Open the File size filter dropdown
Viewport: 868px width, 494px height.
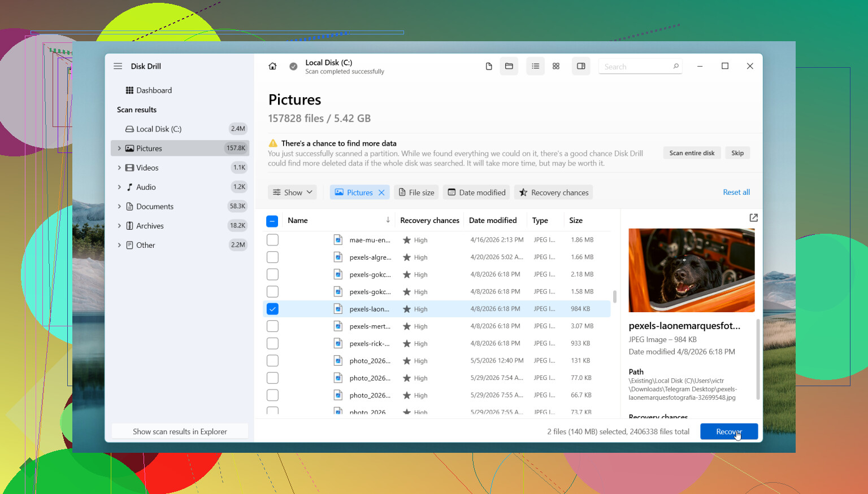[x=416, y=193]
